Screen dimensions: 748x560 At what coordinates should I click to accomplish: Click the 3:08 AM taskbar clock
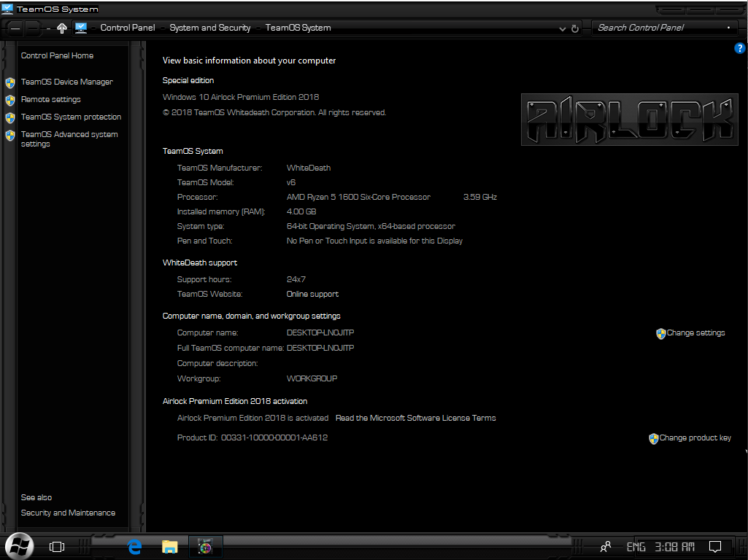[x=674, y=547]
